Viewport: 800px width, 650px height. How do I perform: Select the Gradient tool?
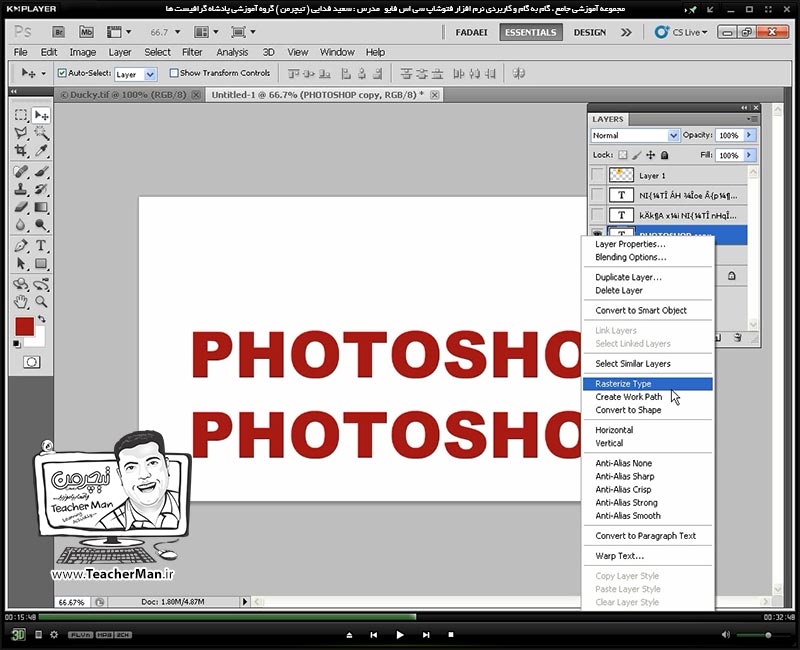pos(41,207)
